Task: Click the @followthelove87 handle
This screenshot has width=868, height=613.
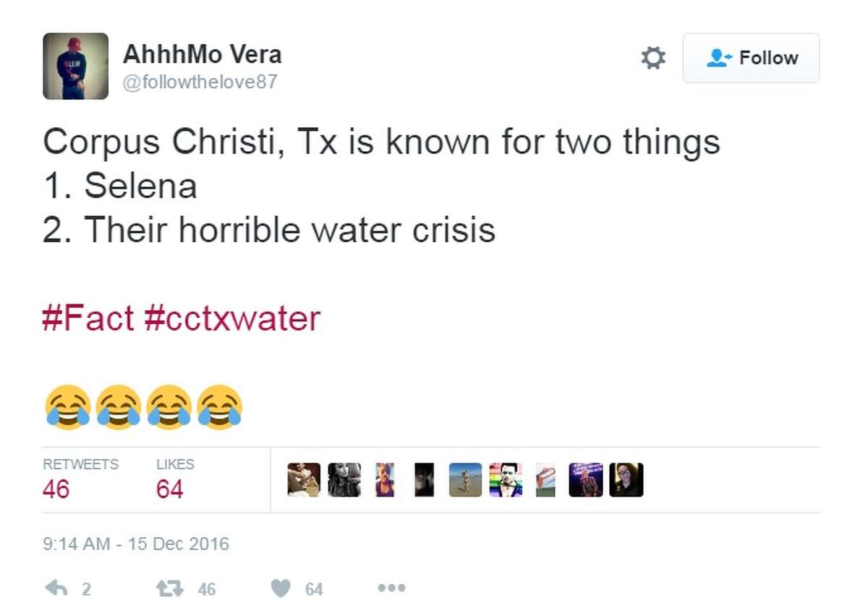Action: (x=203, y=82)
